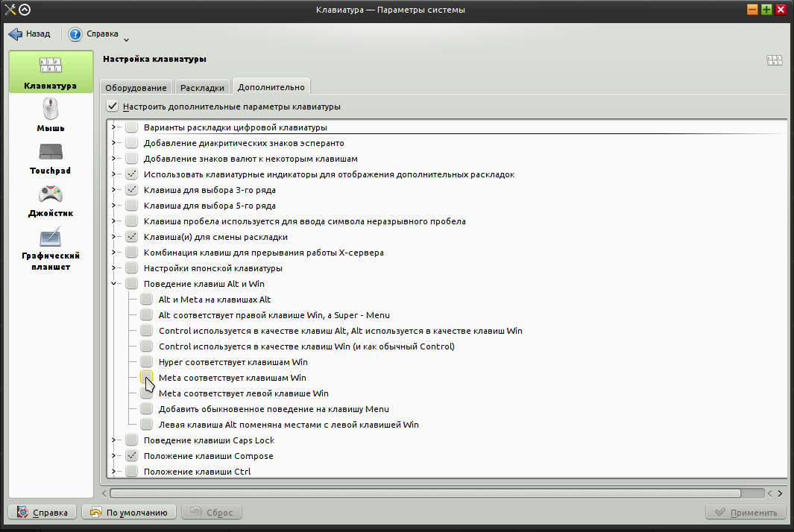The height and width of the screenshot is (532, 794).
Task: Expand Клавиша для выбора 5-го ряда
Action: coord(114,206)
